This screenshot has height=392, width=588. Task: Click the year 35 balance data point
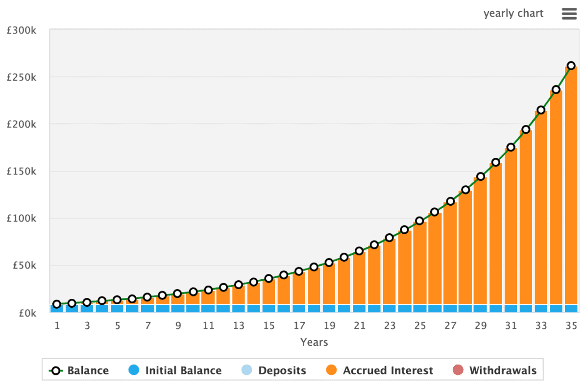571,66
